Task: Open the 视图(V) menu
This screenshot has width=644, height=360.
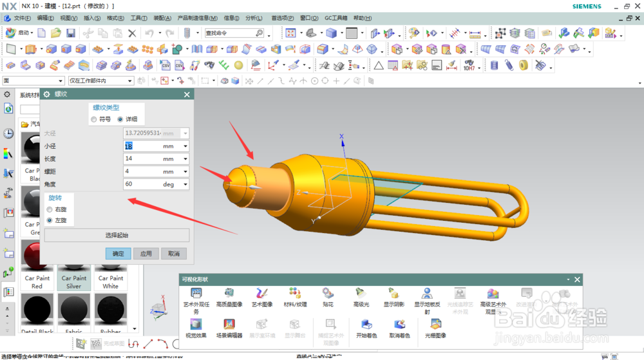Action: (x=69, y=18)
